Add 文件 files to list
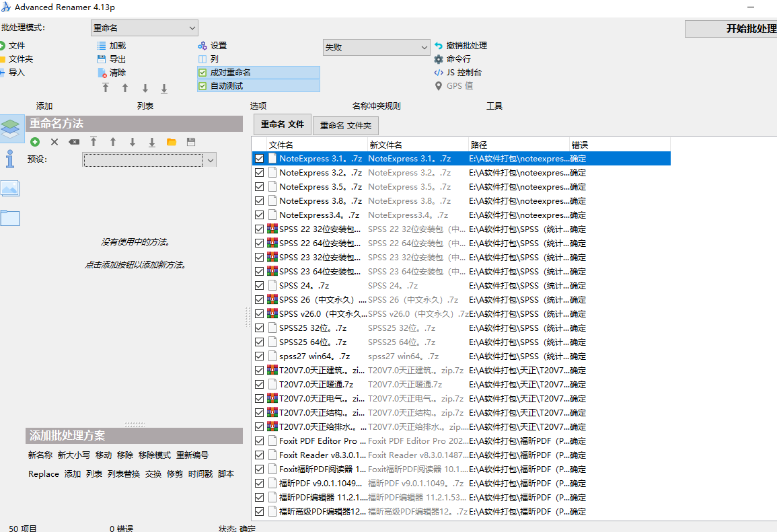This screenshot has width=777, height=532. [x=12, y=46]
